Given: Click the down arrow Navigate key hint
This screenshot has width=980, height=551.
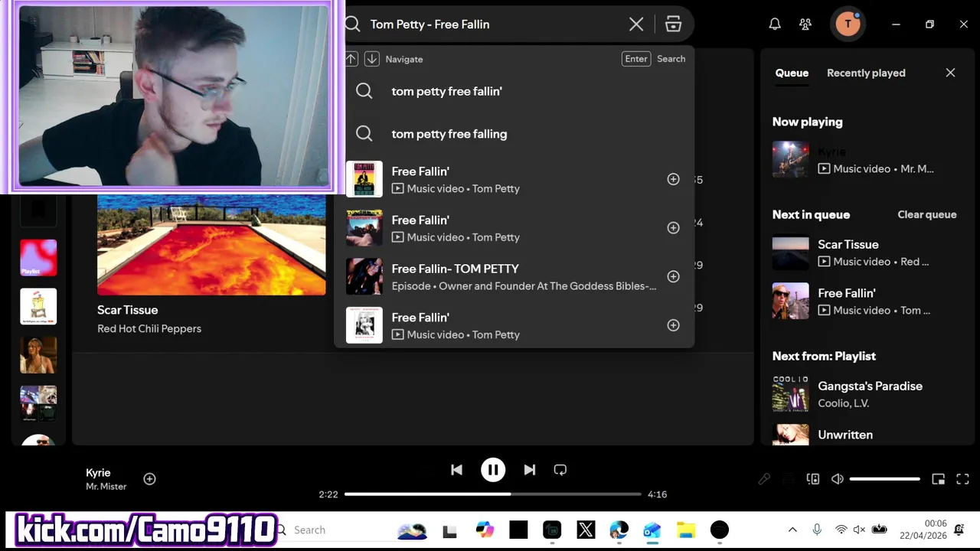Looking at the screenshot, I should coord(371,59).
